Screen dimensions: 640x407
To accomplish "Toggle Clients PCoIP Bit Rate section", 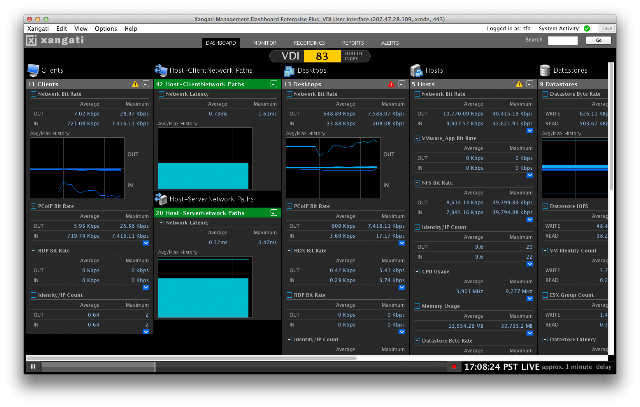I will pyautogui.click(x=33, y=206).
